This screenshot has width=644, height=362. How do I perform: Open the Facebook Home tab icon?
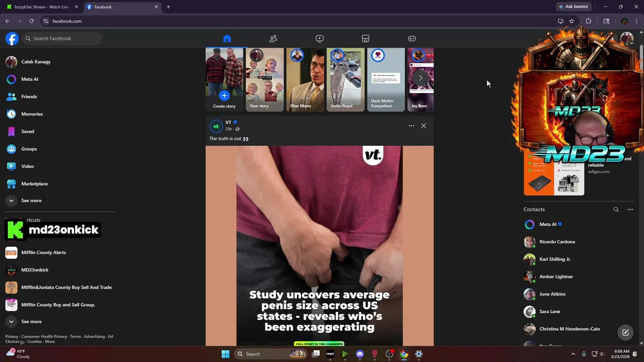click(x=227, y=39)
